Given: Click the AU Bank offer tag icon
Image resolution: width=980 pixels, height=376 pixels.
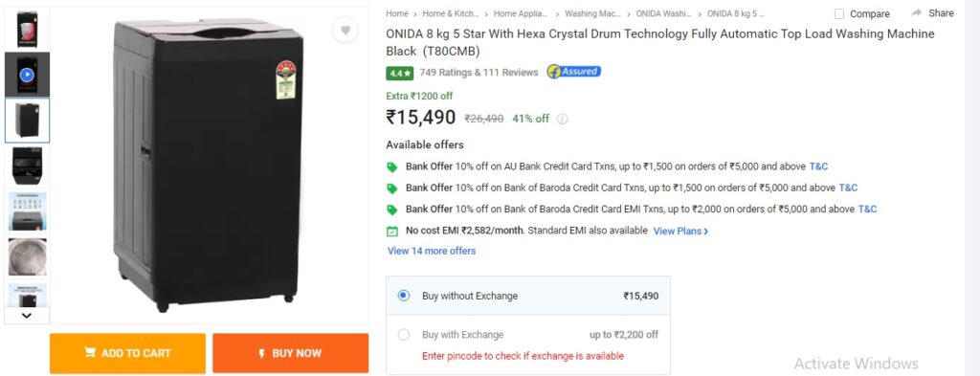Looking at the screenshot, I should pos(391,166).
